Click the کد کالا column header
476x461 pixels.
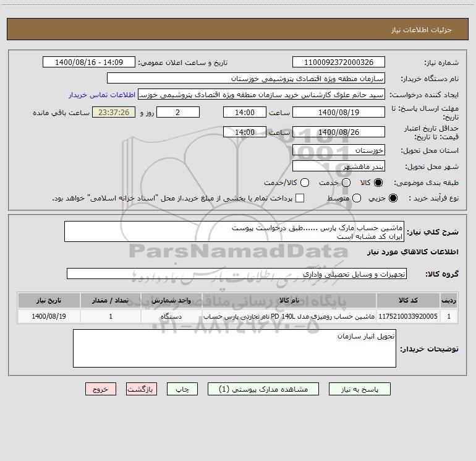[x=408, y=300]
